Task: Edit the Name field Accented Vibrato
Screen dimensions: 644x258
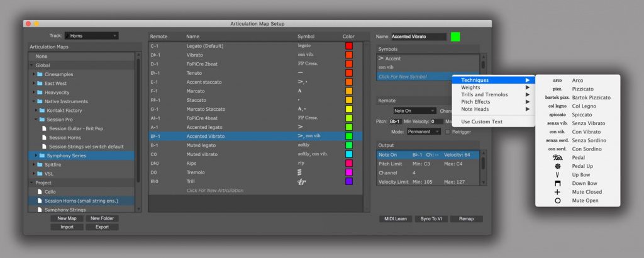Action: coord(418,36)
